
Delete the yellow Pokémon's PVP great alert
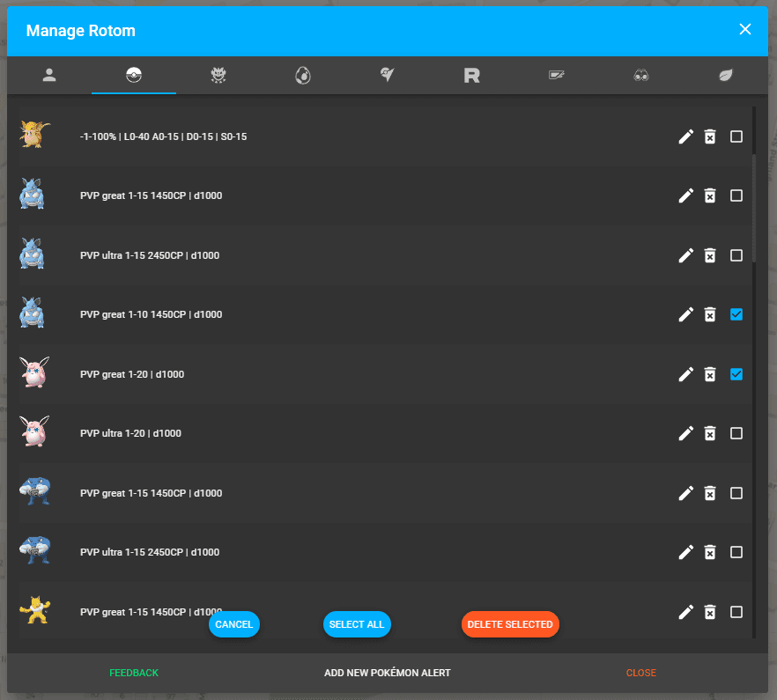(x=710, y=612)
